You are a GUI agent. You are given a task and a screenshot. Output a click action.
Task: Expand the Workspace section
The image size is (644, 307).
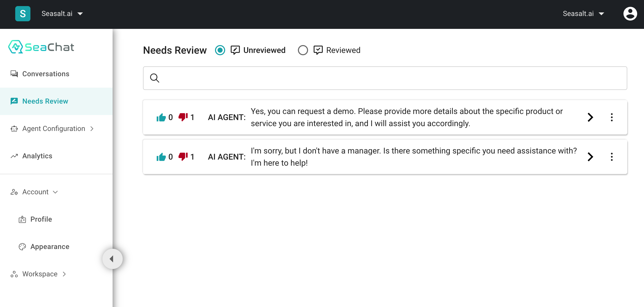pyautogui.click(x=64, y=274)
